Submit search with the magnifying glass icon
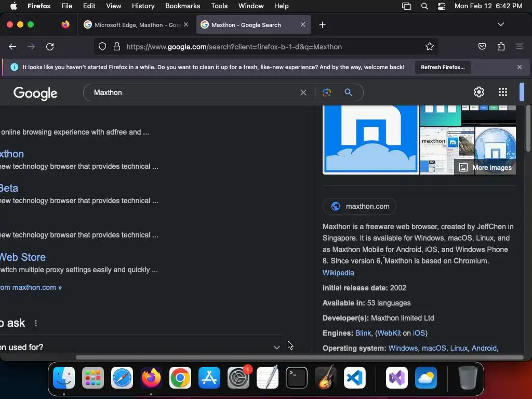Viewport: 532px width, 399px height. tap(348, 92)
